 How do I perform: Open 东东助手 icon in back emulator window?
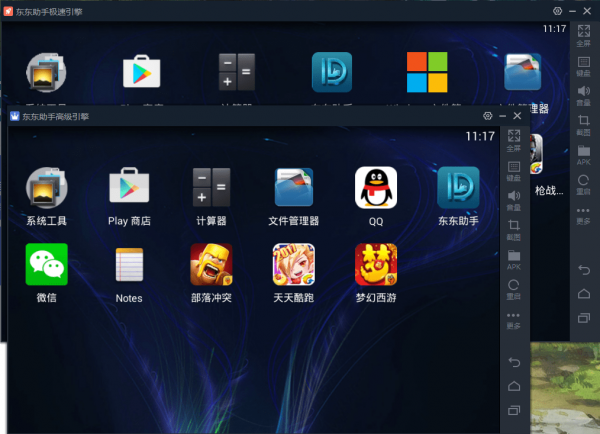(x=332, y=72)
